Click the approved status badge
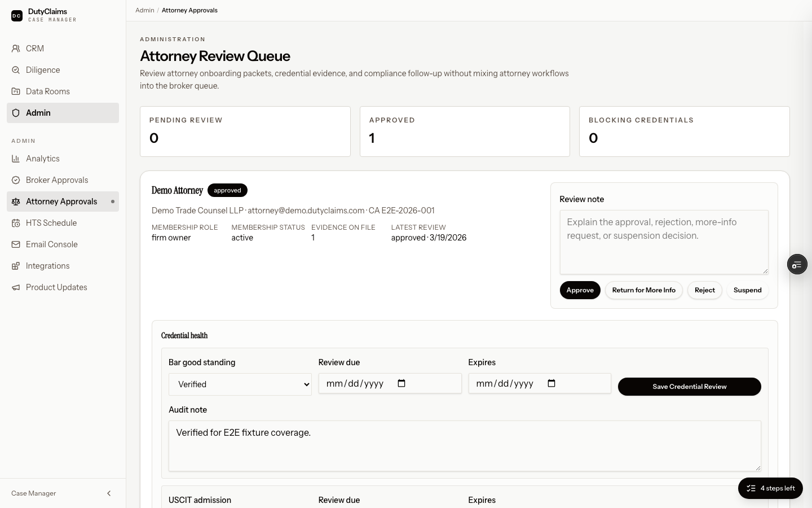Screen dimensions: 812x508 227,190
